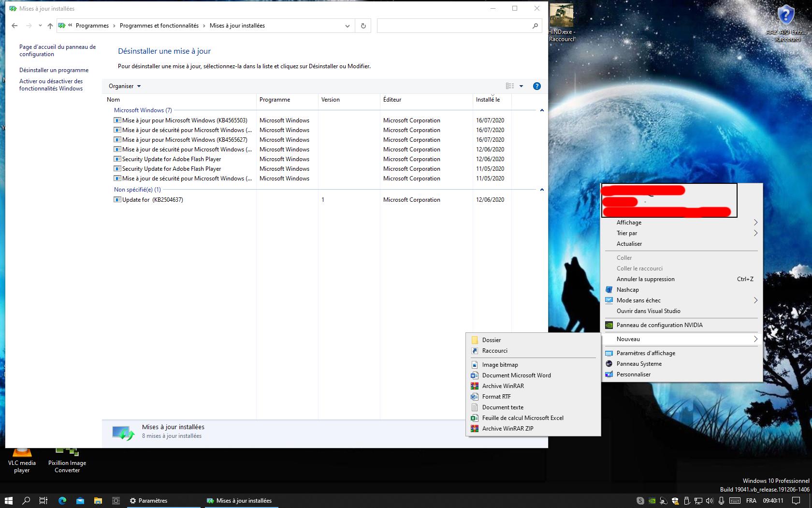Image resolution: width=812 pixels, height=508 pixels.
Task: Launch Microsoft Edge from taskbar
Action: (x=62, y=501)
